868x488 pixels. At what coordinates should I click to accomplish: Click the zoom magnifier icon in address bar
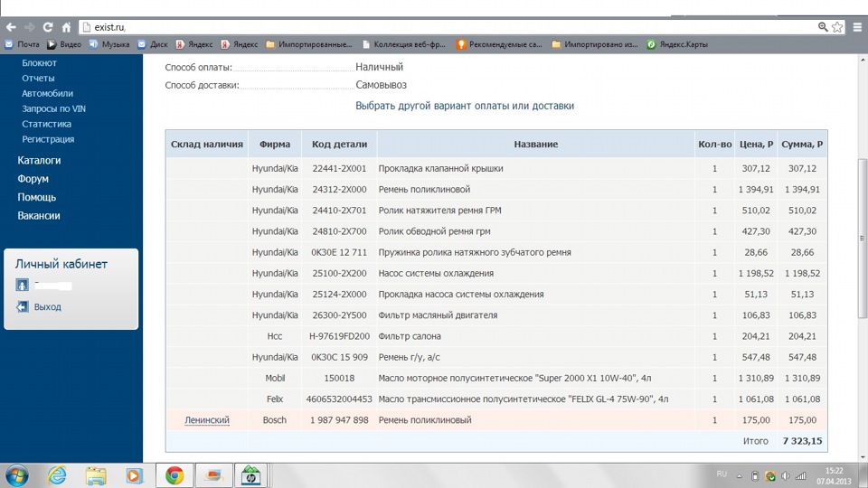point(823,26)
